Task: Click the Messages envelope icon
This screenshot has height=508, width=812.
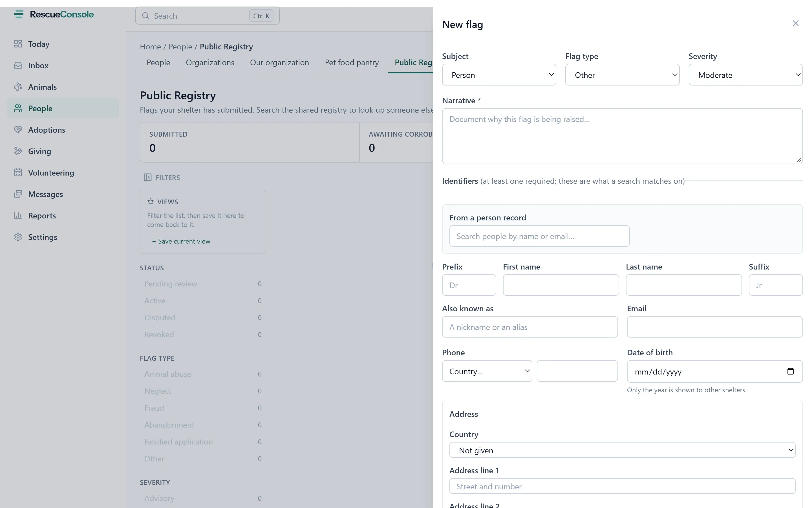Action: pyautogui.click(x=18, y=194)
